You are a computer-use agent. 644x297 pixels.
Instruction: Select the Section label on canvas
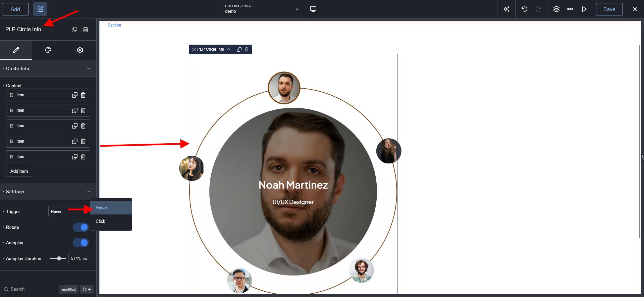pos(114,25)
